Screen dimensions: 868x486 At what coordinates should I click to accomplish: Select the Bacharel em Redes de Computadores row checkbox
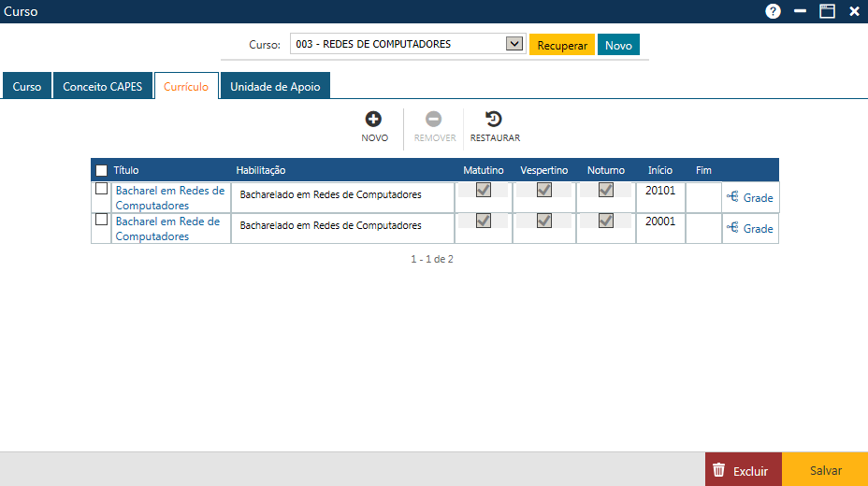[101, 189]
